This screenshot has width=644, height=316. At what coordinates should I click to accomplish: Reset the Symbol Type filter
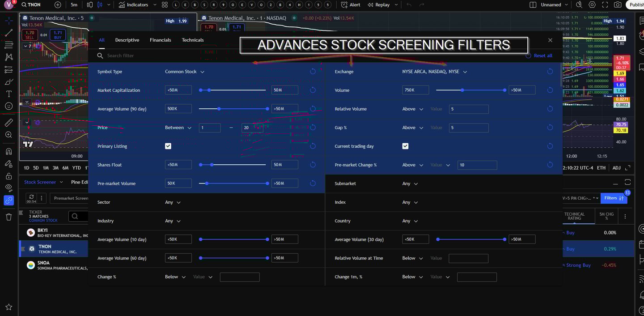[x=313, y=72]
